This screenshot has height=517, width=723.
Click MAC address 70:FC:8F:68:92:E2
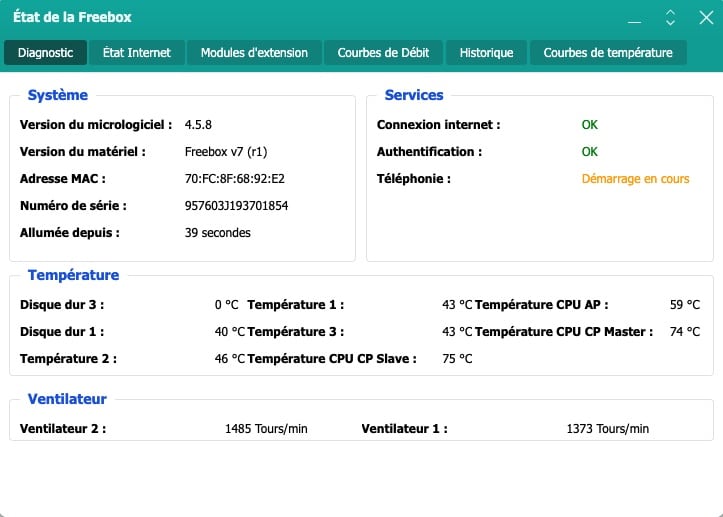click(235, 178)
